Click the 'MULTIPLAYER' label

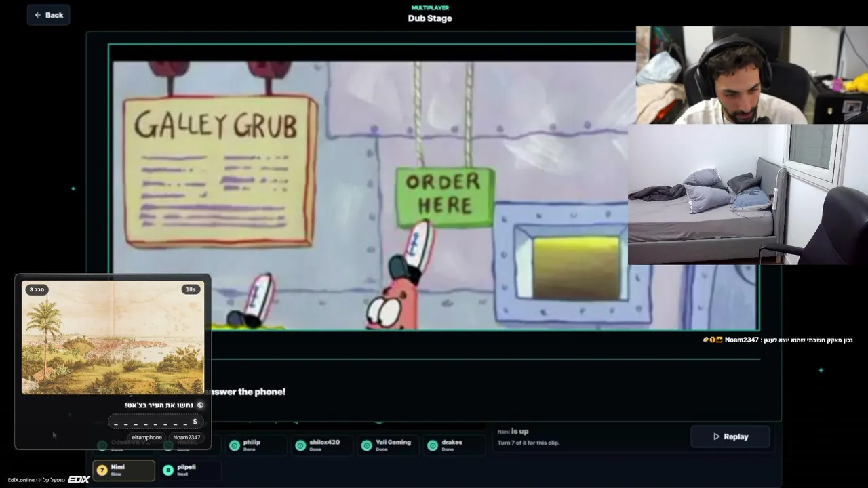click(x=430, y=8)
